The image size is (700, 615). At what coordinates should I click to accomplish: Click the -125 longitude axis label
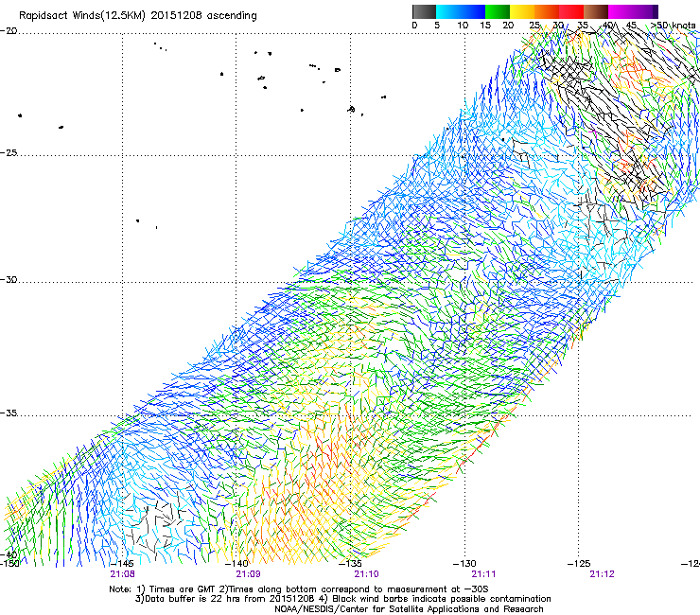pos(578,564)
